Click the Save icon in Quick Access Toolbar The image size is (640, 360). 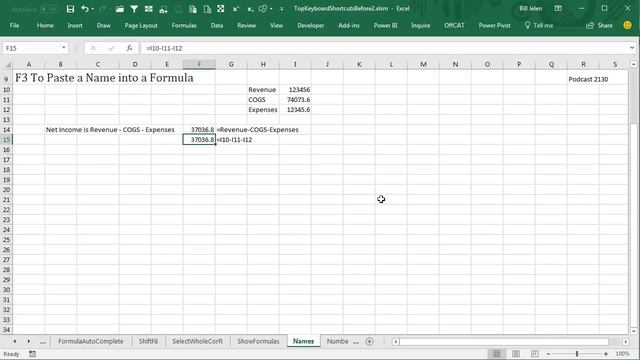[70, 9]
